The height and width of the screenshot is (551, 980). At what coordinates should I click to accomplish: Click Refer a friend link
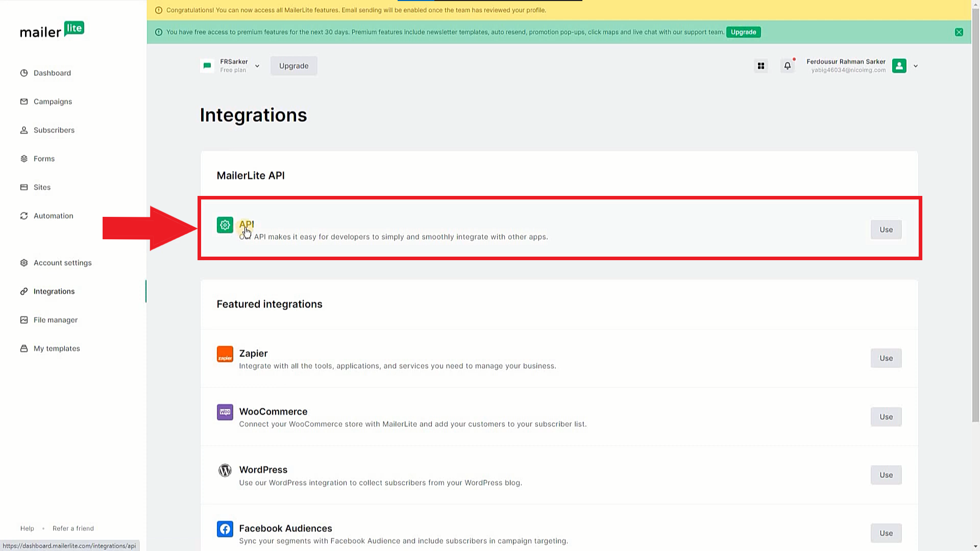click(x=73, y=529)
